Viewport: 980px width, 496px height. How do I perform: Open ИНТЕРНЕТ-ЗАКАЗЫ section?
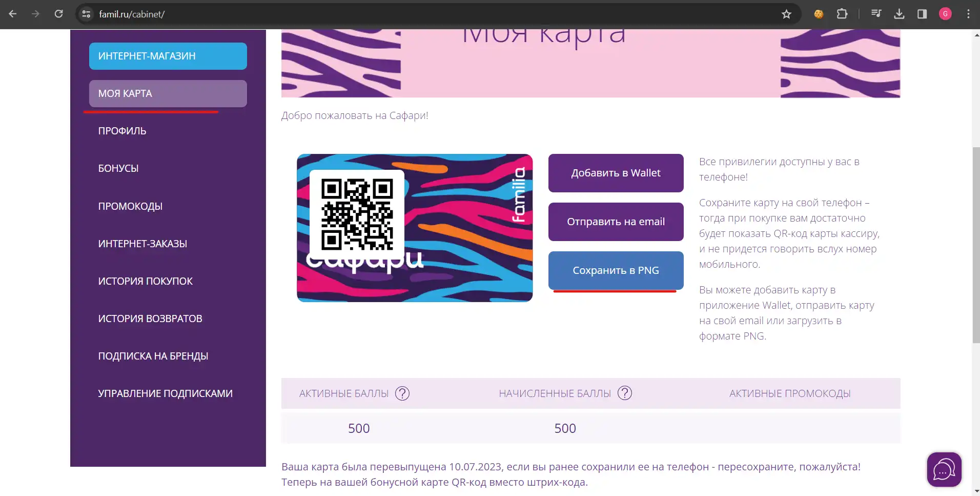point(142,244)
